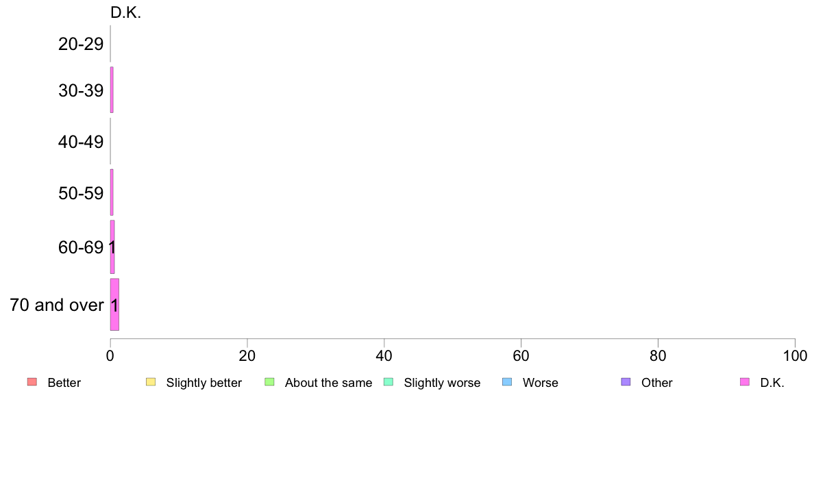The height and width of the screenshot is (504, 814).
Task: Click the 40 tick label on x-axis
Action: (x=384, y=355)
